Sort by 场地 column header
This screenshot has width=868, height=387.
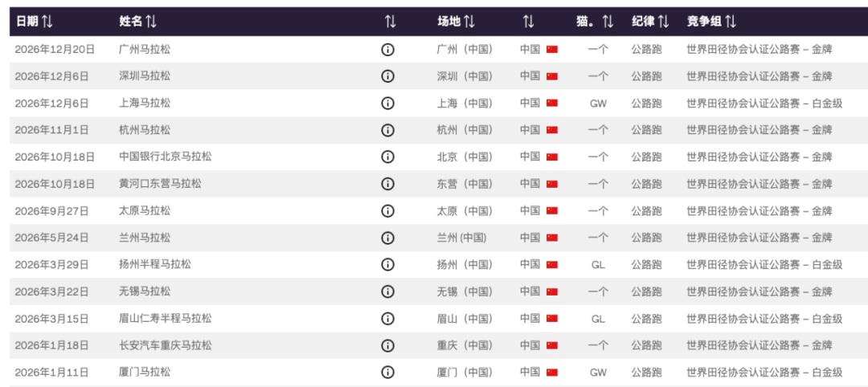(x=456, y=22)
